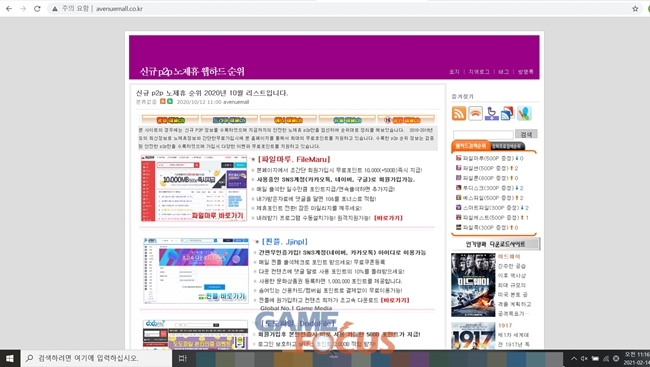The image size is (650, 367).
Task: Open the 찐플 Jjinpl site screenshot thumbnail
Action: coord(196,270)
